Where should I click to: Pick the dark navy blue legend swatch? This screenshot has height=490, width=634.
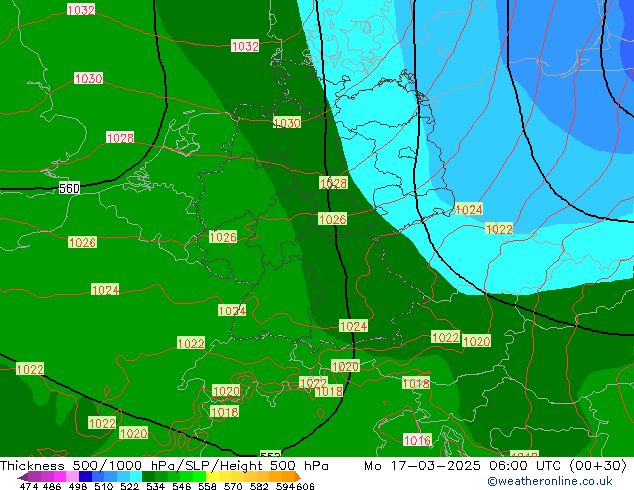pos(85,477)
